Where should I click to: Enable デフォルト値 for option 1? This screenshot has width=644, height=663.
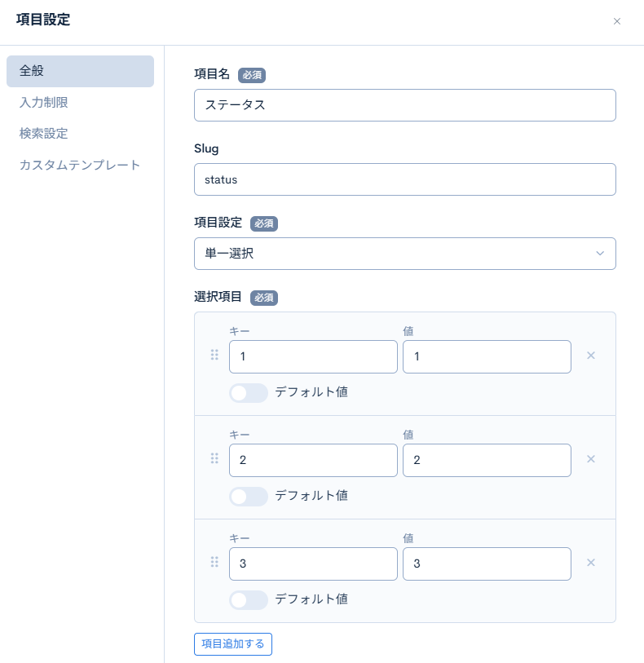[x=248, y=392]
